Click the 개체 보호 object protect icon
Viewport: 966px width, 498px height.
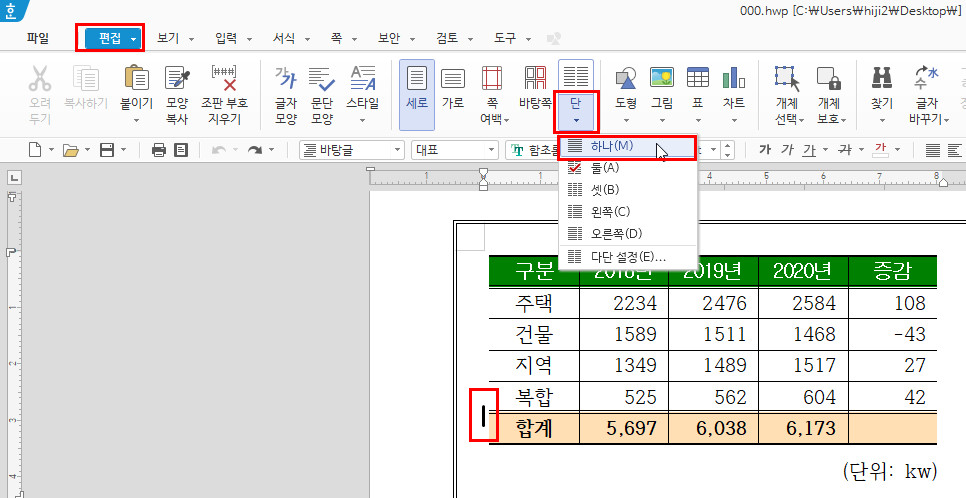click(x=828, y=79)
